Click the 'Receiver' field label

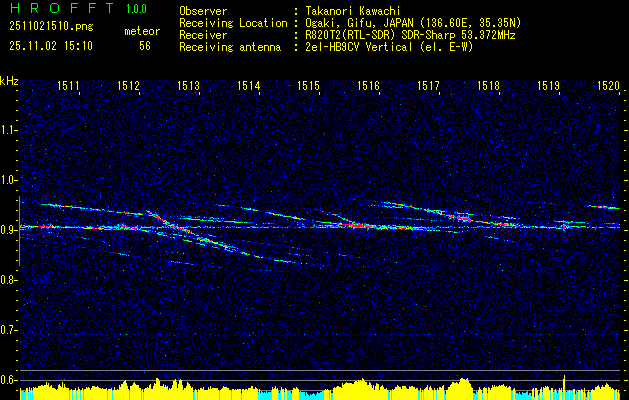click(203, 35)
